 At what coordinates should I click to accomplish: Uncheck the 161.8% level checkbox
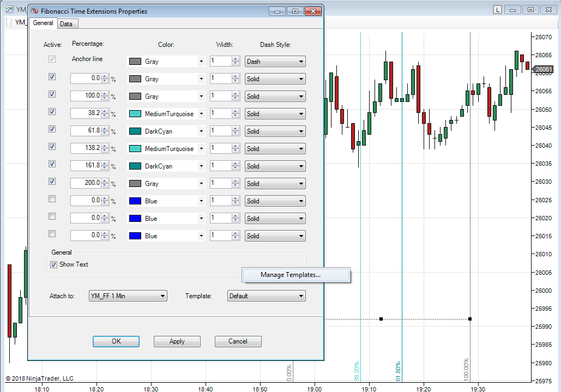coord(52,164)
